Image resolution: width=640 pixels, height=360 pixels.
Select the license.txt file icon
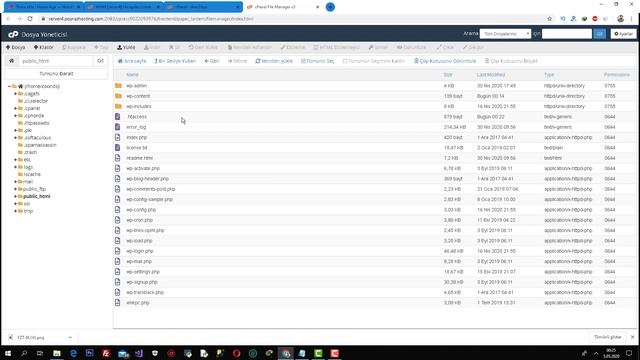point(118,148)
